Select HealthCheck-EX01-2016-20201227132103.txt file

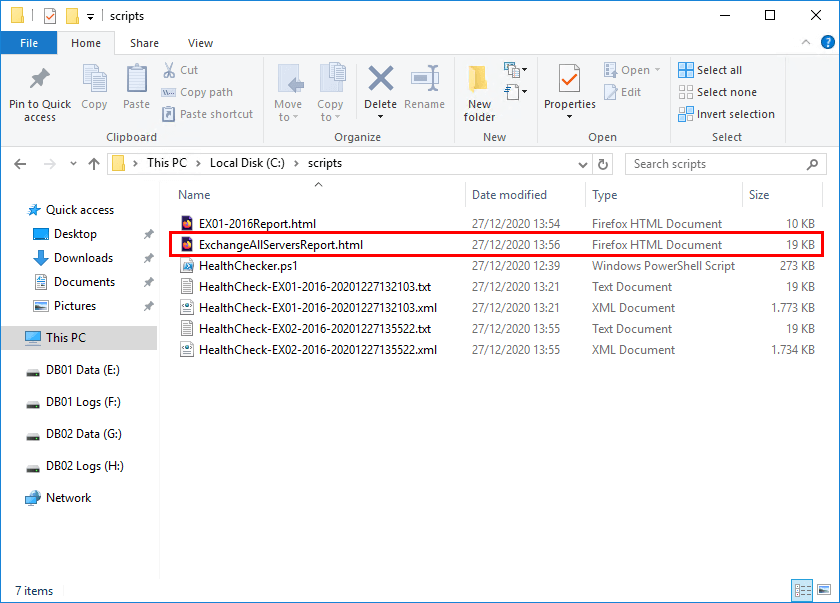tap(497, 287)
